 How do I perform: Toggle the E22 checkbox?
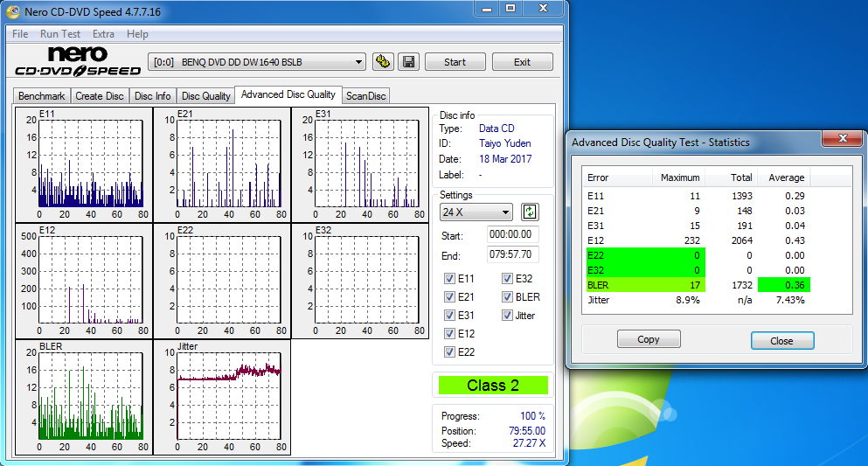(x=449, y=351)
